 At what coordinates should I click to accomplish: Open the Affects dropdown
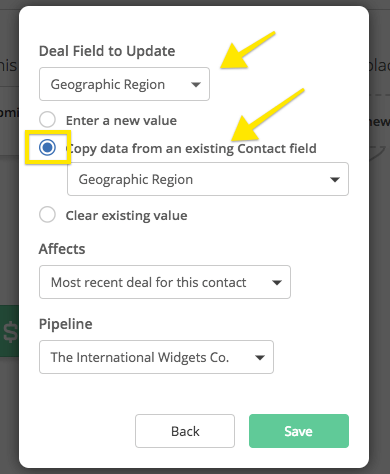click(165, 282)
